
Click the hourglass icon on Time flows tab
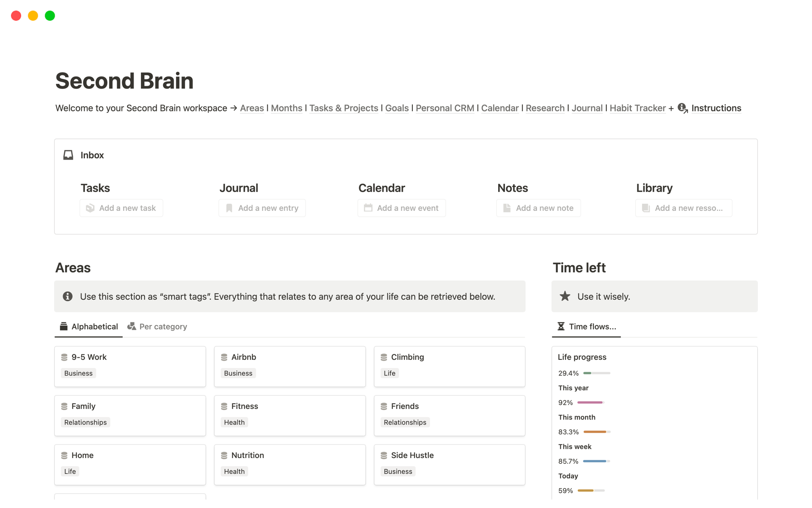tap(561, 326)
